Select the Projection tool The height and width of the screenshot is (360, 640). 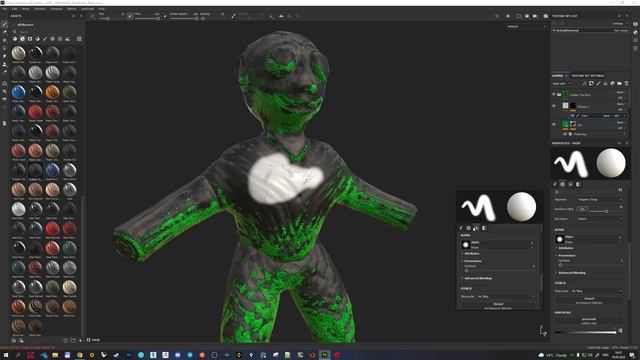[x=4, y=40]
